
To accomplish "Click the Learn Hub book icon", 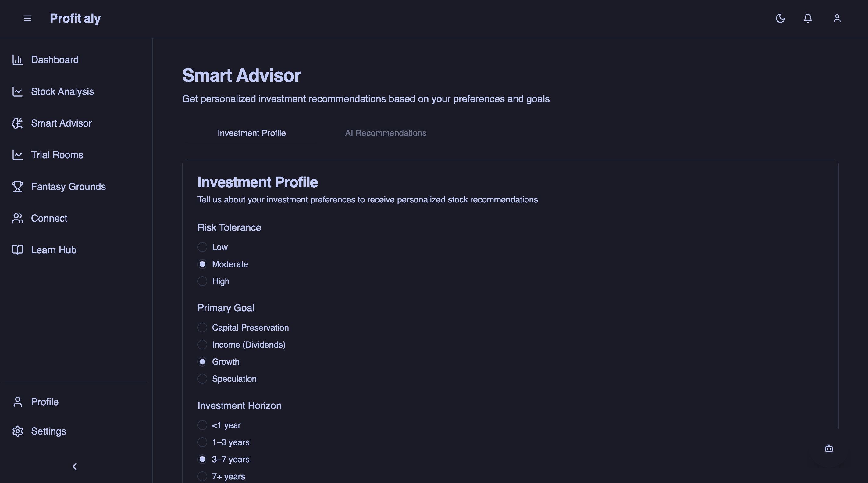I will 17,250.
